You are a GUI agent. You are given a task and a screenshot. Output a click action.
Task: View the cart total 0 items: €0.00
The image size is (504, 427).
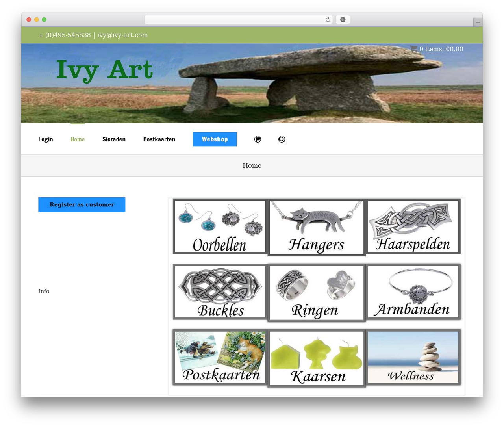[x=441, y=49]
